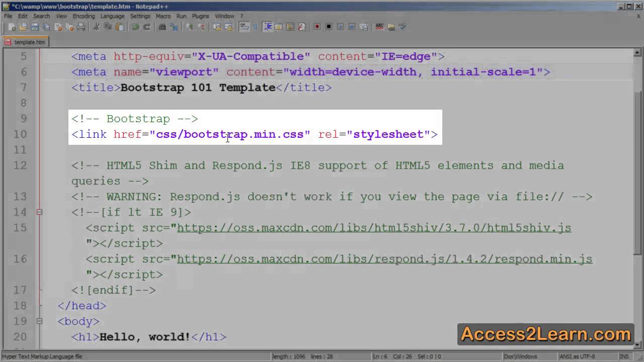This screenshot has height=362, width=644.
Task: Click the 'Hello, world!' heading text
Action: click(145, 337)
